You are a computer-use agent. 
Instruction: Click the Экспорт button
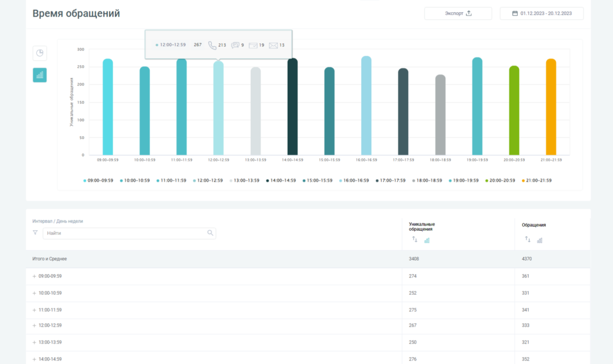(458, 14)
